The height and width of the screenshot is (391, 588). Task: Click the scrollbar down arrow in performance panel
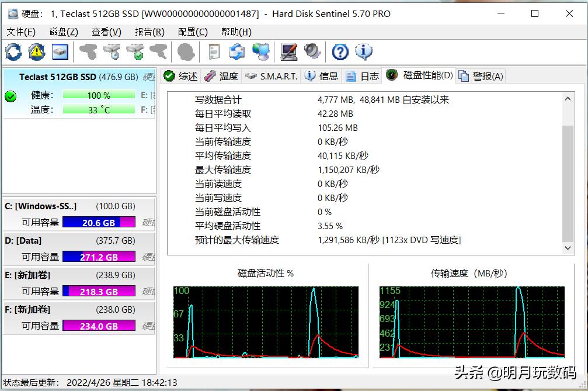(568, 248)
